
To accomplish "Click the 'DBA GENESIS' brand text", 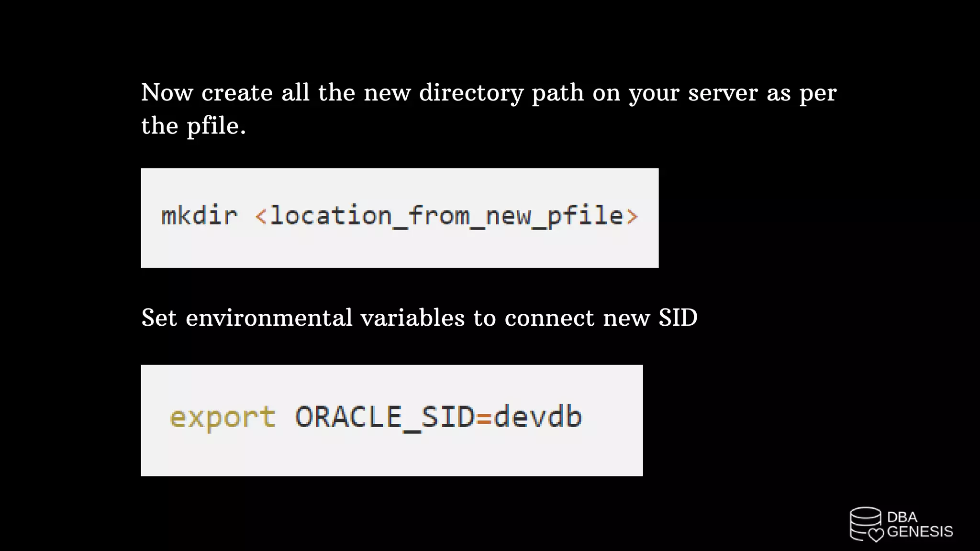I will click(920, 525).
